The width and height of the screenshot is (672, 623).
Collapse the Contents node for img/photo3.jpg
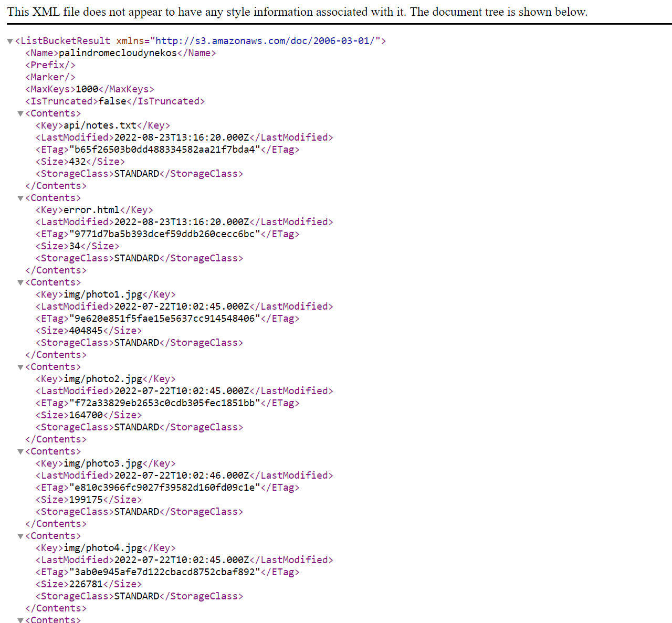[x=20, y=452]
